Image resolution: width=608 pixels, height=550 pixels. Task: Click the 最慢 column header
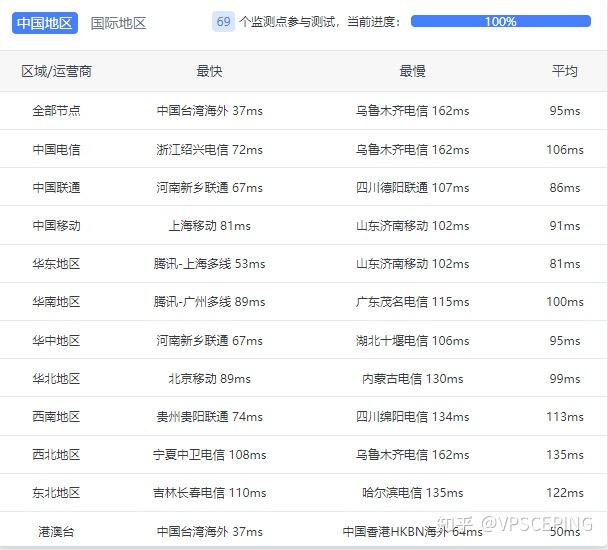[413, 71]
